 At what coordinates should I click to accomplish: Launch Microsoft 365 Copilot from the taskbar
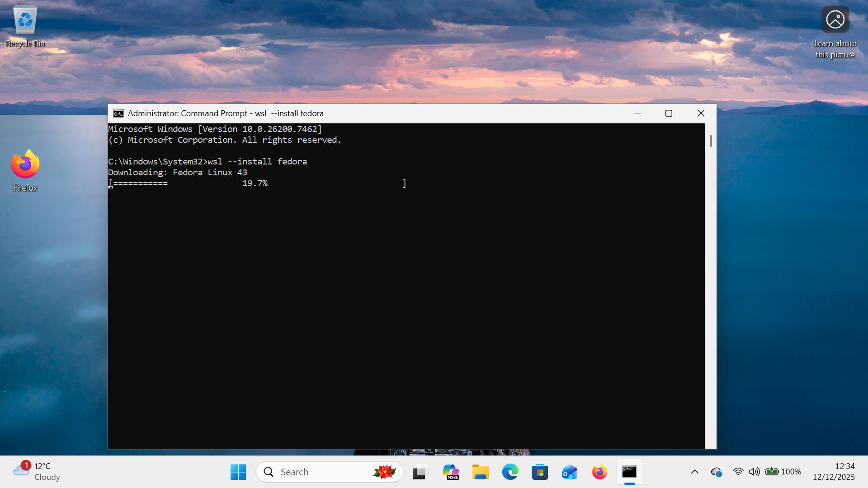pos(450,472)
